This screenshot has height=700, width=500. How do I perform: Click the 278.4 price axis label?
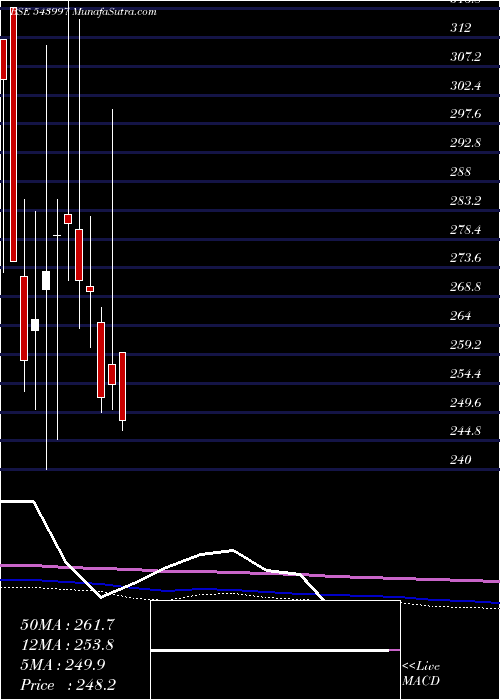(x=466, y=230)
